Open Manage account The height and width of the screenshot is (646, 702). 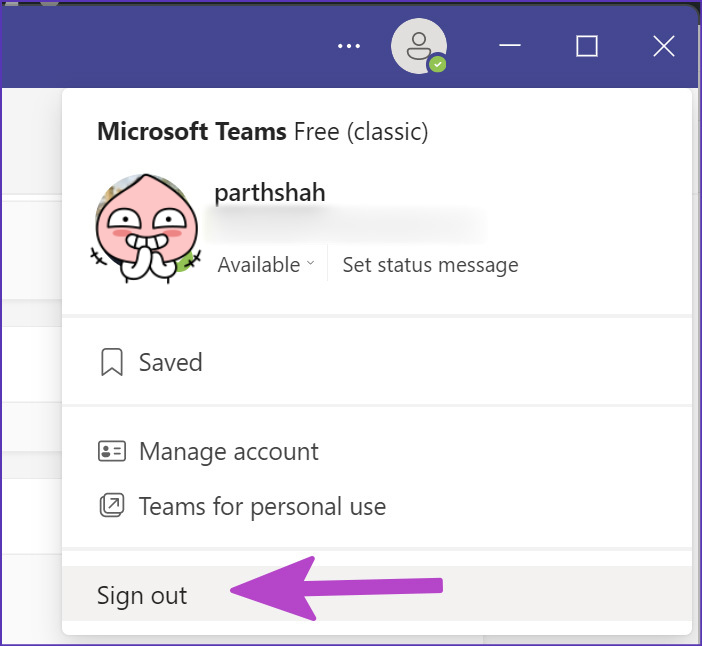coord(377,451)
